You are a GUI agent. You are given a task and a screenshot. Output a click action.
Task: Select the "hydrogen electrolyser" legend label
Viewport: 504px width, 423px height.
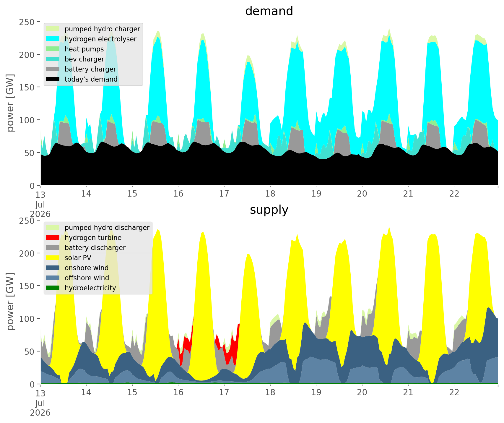(x=100, y=39)
